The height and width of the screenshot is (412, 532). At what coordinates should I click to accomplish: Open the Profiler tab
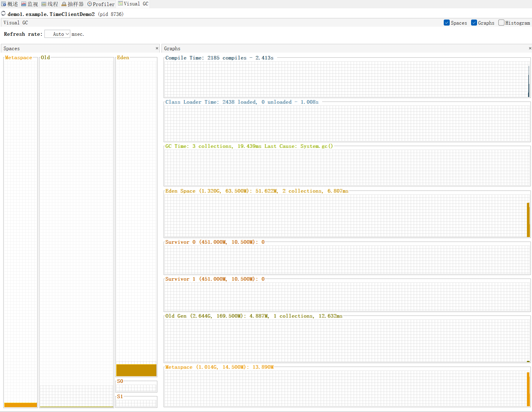[x=101, y=4]
